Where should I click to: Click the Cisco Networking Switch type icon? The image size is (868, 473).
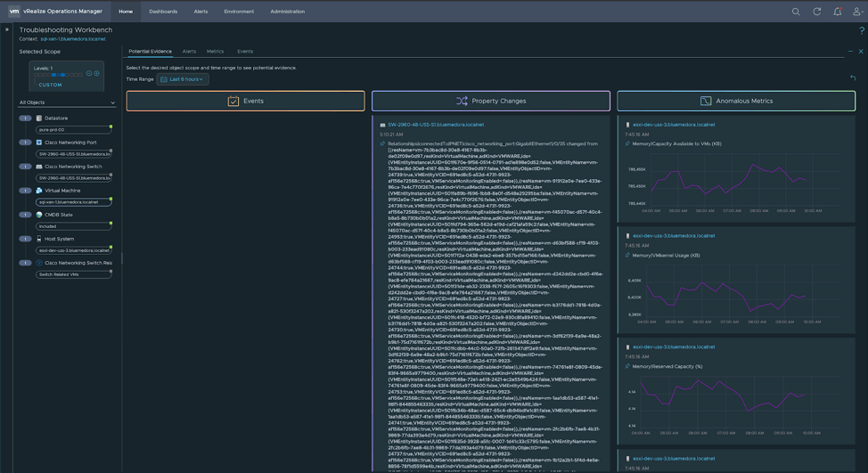38,167
